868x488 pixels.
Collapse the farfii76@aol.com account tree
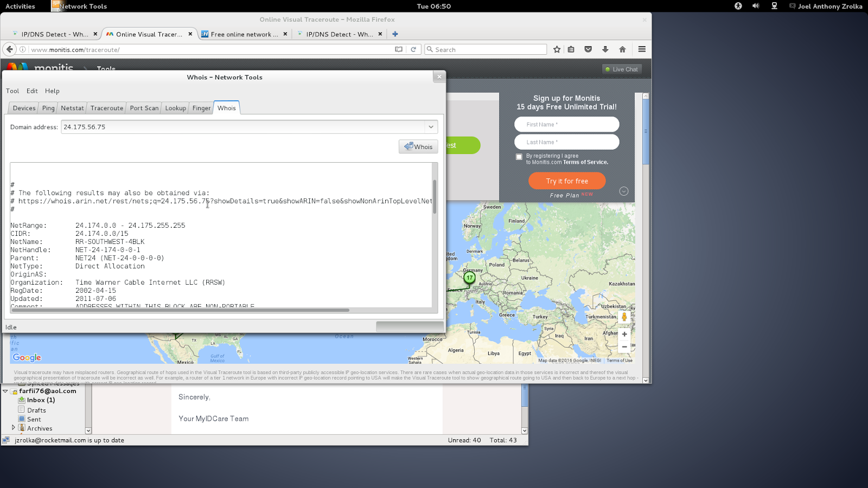[5, 391]
